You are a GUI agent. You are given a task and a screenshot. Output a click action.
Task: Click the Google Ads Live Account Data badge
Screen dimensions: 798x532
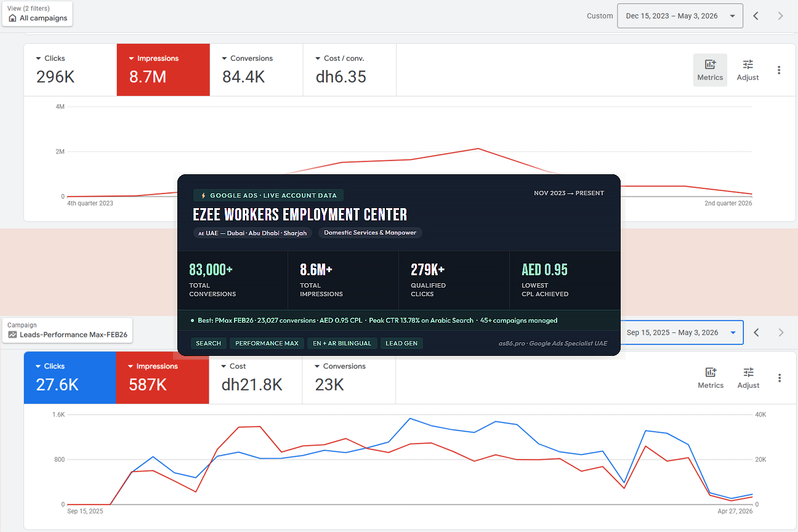268,195
